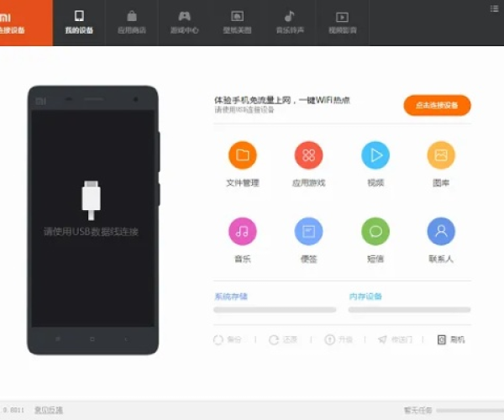Click the task progress bar in status bar
This screenshot has height=420, width=504.
[470, 411]
